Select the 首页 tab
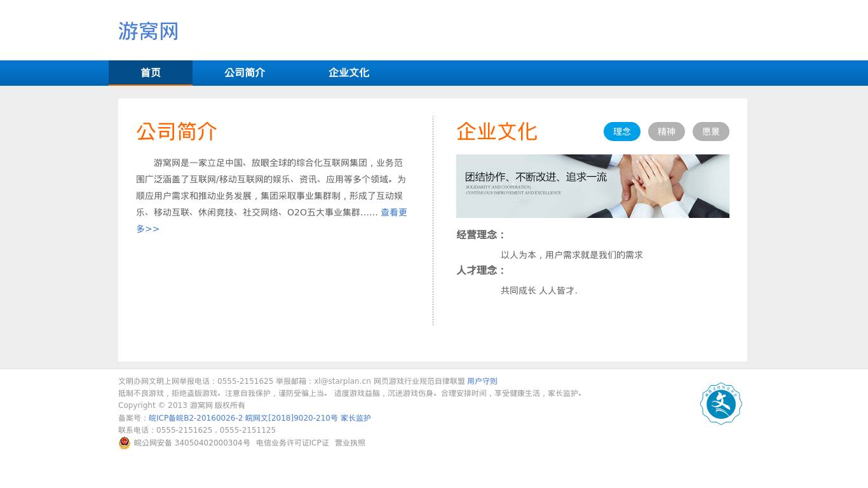Screen dimensions: 868x488 [151, 72]
